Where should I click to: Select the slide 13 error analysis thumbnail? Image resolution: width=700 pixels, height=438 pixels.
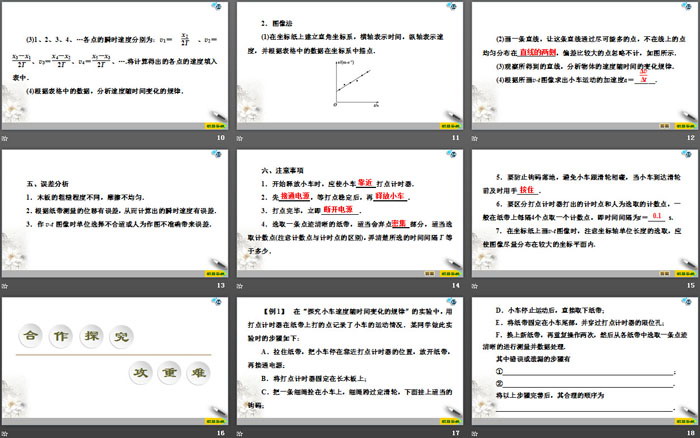click(x=115, y=213)
